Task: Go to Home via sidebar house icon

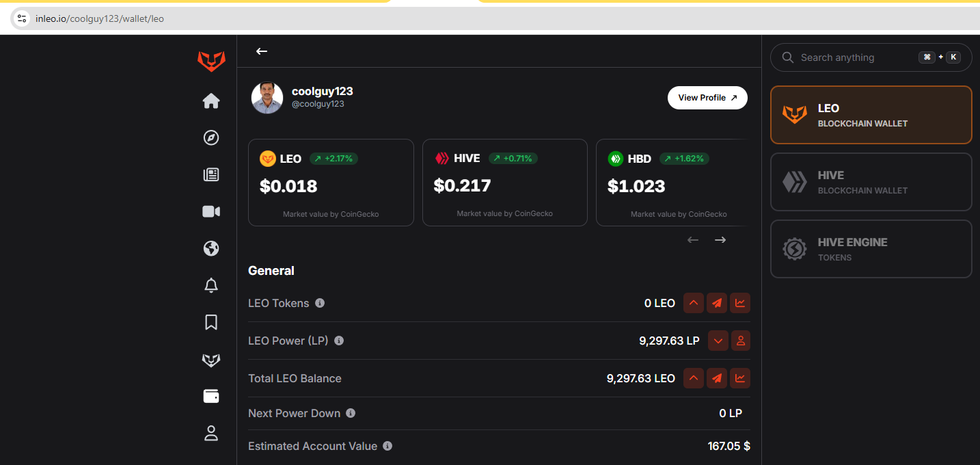Action: click(211, 101)
